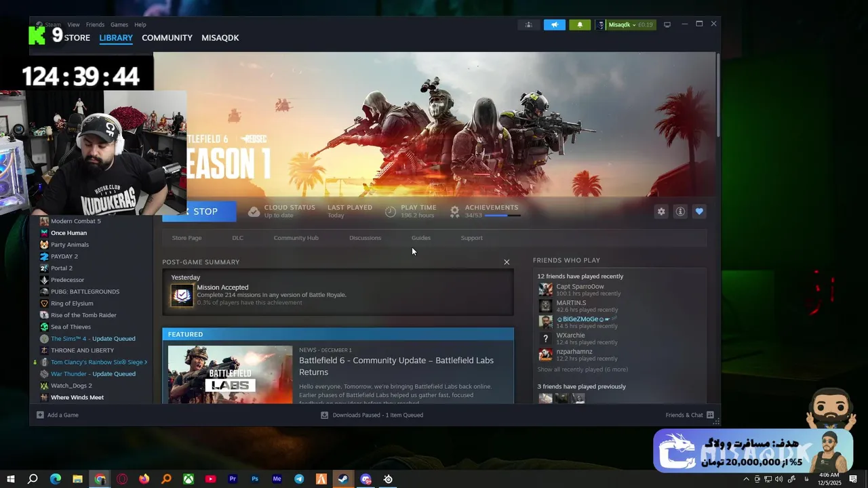Open Battlefield Labs news thumbnail
The image size is (868, 488).
[230, 375]
